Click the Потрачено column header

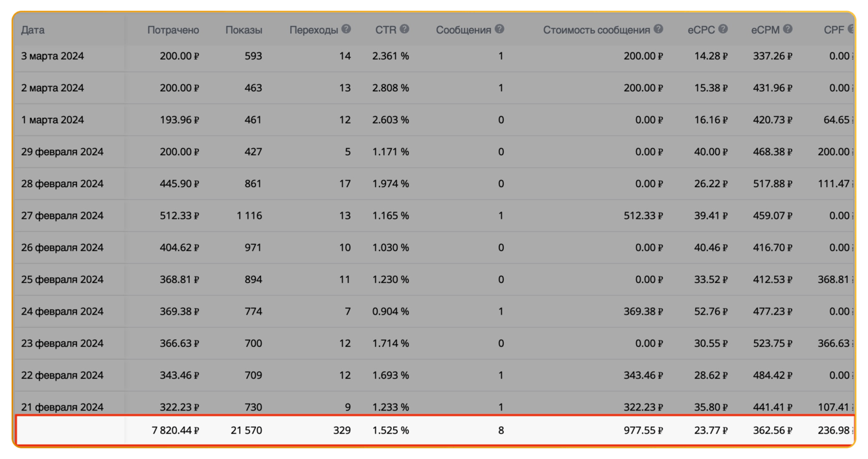click(173, 30)
